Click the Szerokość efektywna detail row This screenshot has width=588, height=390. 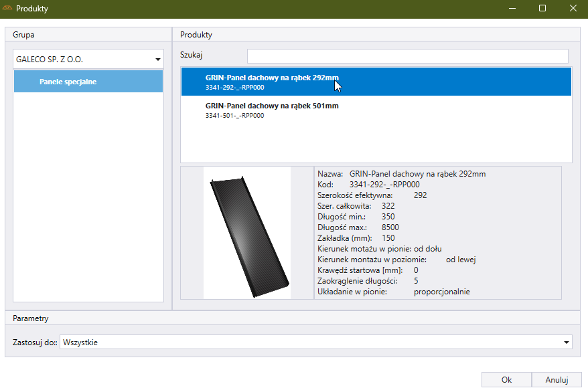point(372,195)
